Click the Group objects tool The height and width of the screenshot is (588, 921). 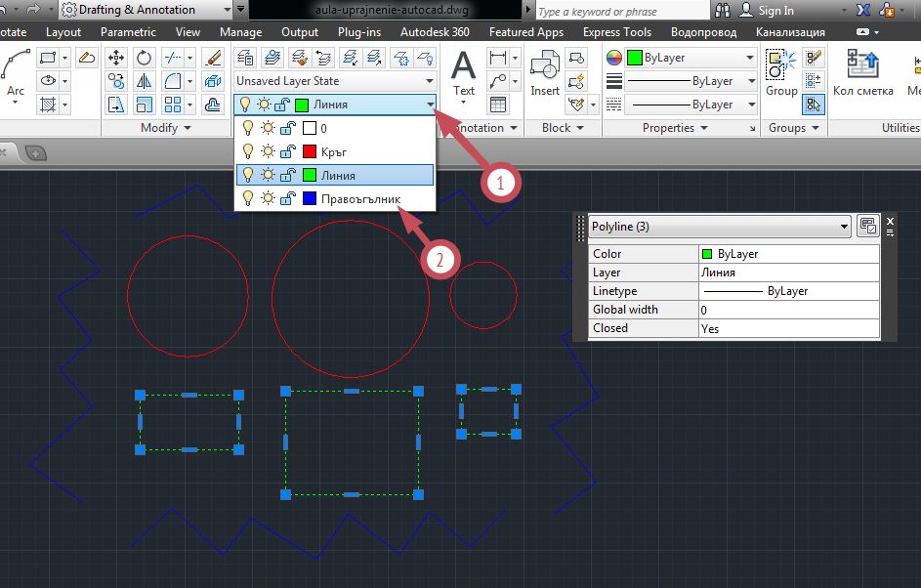[x=781, y=73]
